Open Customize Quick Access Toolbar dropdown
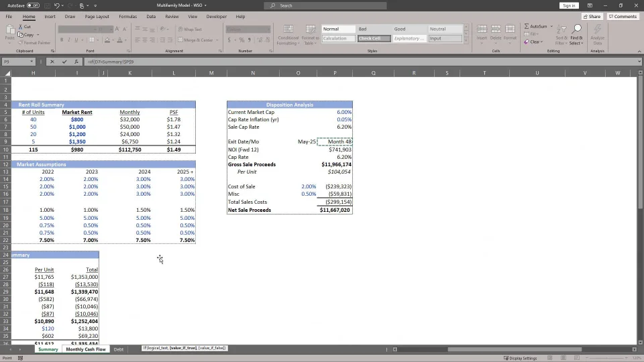The image size is (644, 362). [95, 6]
